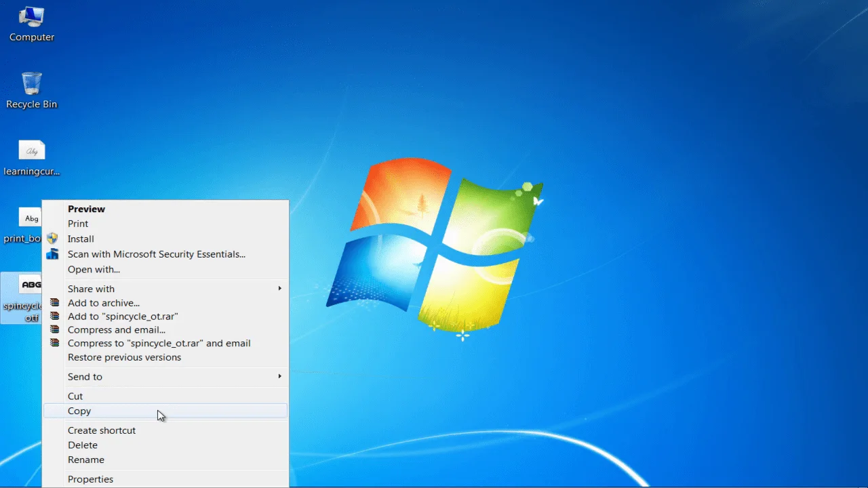Open Properties from the context menu
This screenshot has width=868, height=488.
click(x=165, y=479)
